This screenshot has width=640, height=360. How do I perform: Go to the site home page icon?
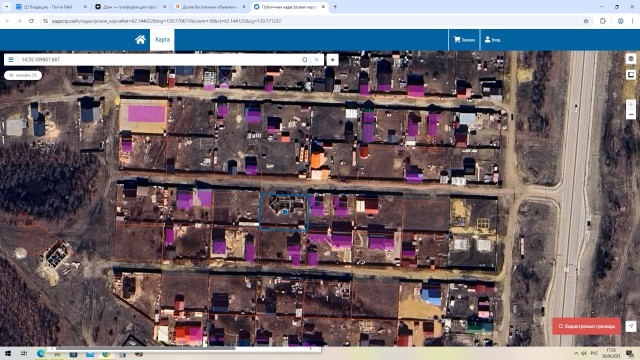(x=140, y=40)
